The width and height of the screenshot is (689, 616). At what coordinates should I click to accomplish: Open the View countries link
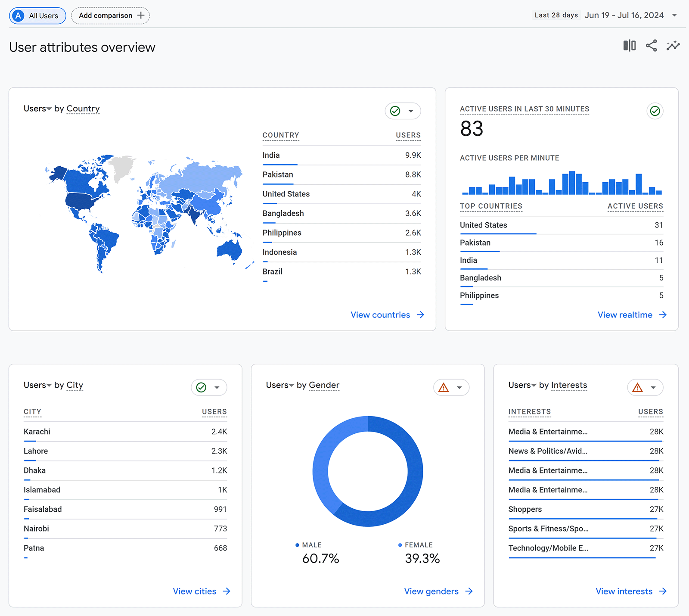point(386,314)
